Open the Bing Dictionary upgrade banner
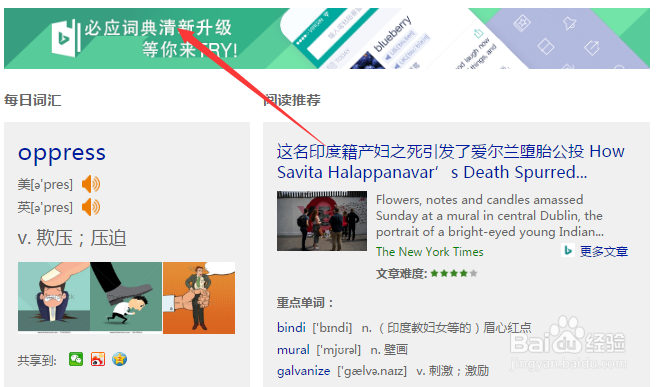This screenshot has height=387, width=665. 327,38
